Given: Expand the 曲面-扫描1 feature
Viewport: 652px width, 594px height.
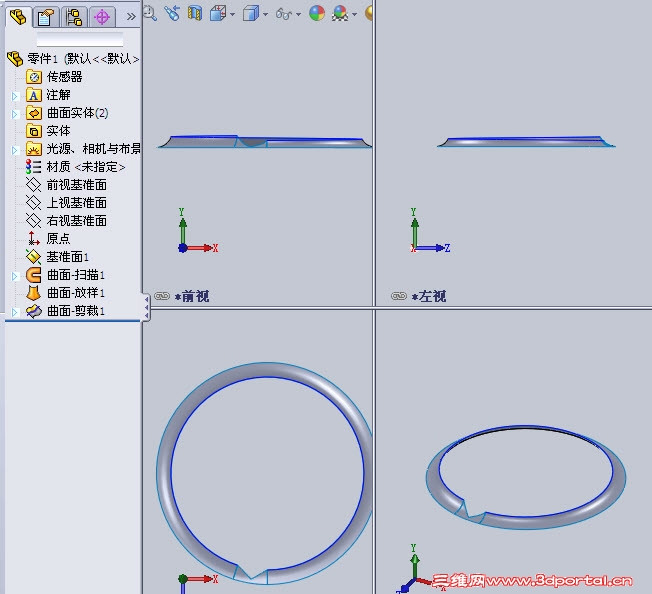Looking at the screenshot, I should coord(15,276).
